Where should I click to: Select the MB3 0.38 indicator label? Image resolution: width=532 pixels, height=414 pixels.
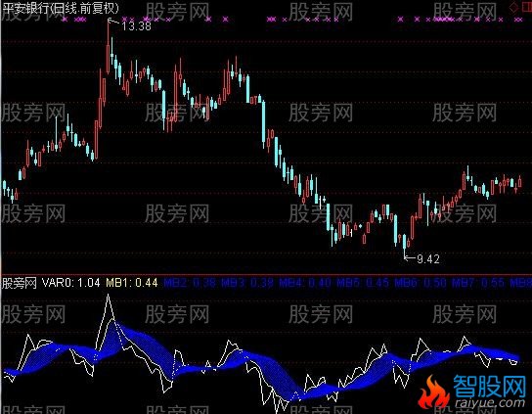coord(247,283)
